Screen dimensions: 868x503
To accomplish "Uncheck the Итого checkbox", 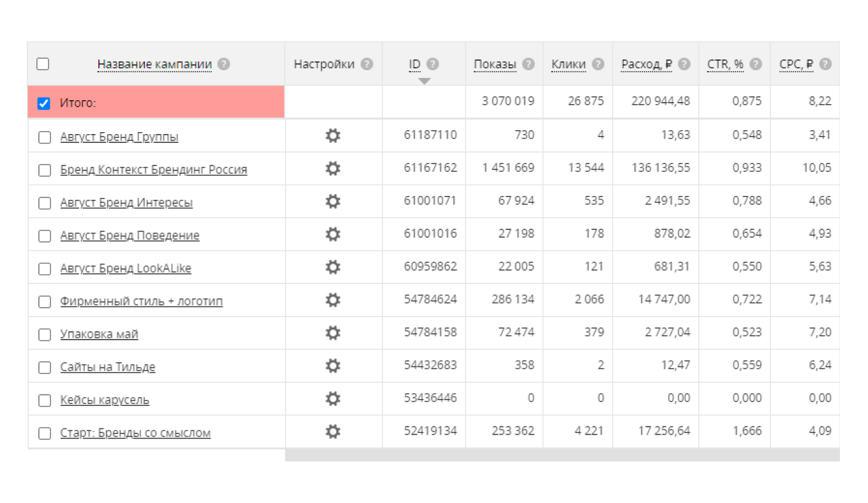I will [43, 103].
